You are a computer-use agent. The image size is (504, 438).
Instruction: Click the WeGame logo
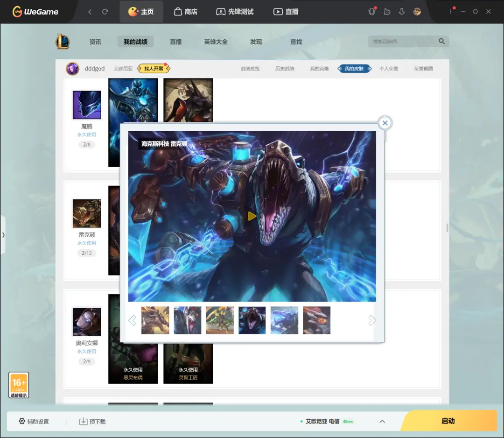pyautogui.click(x=35, y=12)
